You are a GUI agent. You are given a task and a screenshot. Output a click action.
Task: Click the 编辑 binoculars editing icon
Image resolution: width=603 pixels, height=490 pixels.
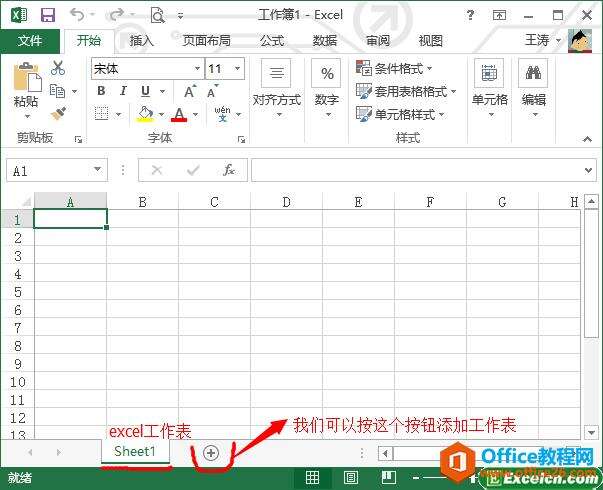(x=533, y=73)
